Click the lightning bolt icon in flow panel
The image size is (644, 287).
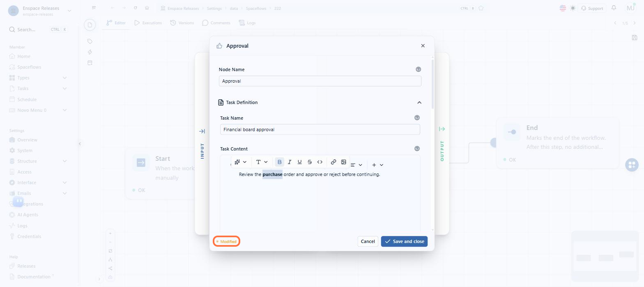coord(90,52)
